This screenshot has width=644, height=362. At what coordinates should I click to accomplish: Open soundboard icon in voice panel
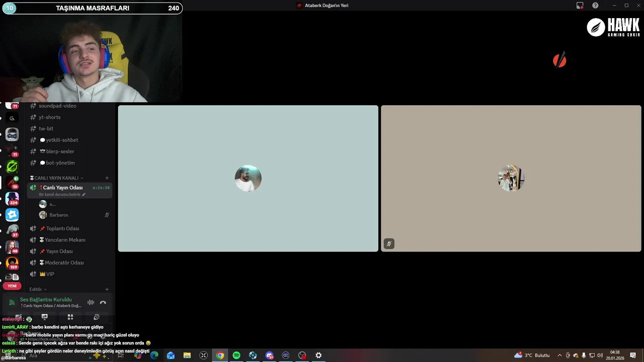pos(97,317)
